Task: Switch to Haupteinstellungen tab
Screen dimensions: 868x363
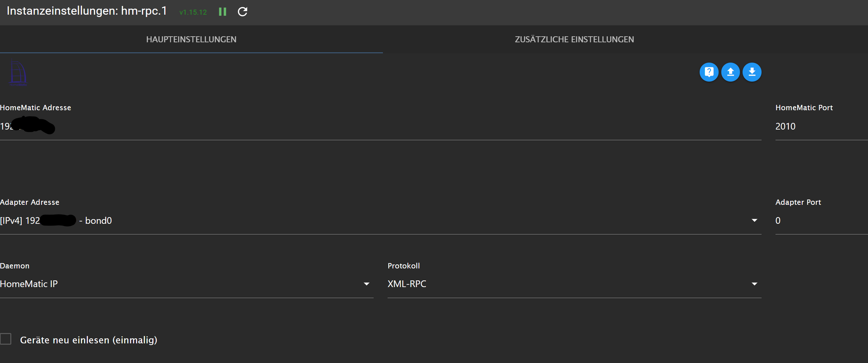Action: pos(191,39)
